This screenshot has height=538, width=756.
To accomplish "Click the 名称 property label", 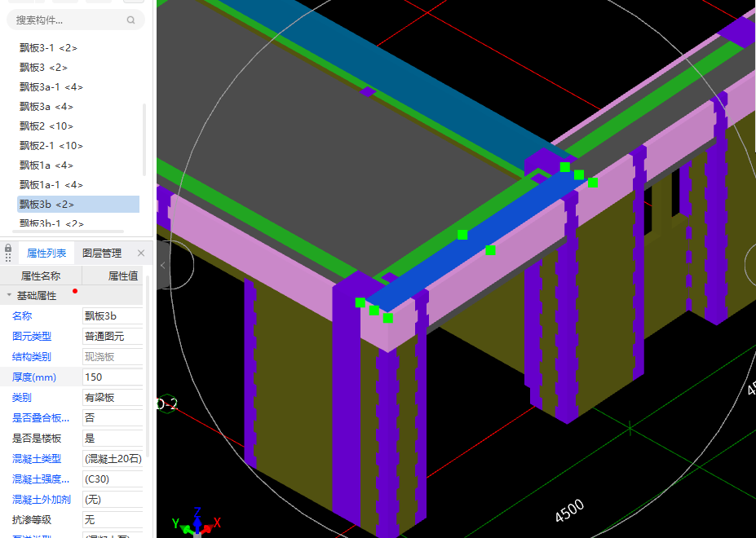I will click(22, 315).
